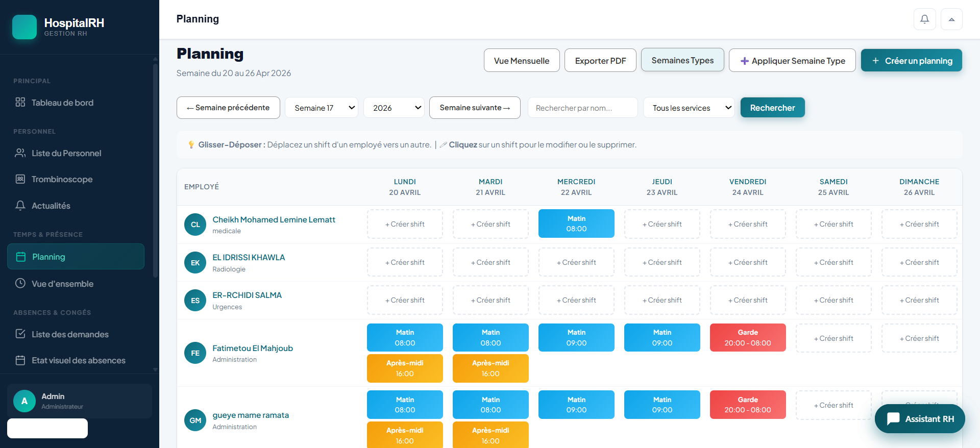This screenshot has width=980, height=448.
Task: Go to Semaine suivante
Action: pyautogui.click(x=475, y=108)
